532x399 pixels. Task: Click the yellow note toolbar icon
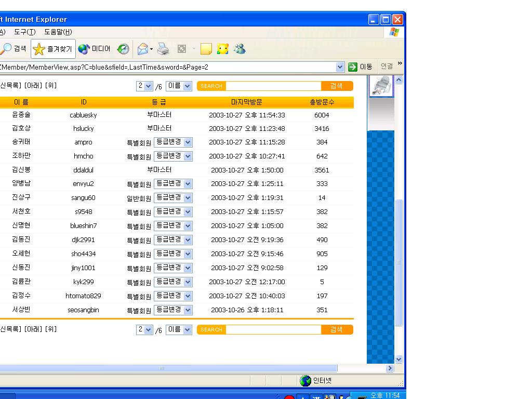[x=206, y=49]
